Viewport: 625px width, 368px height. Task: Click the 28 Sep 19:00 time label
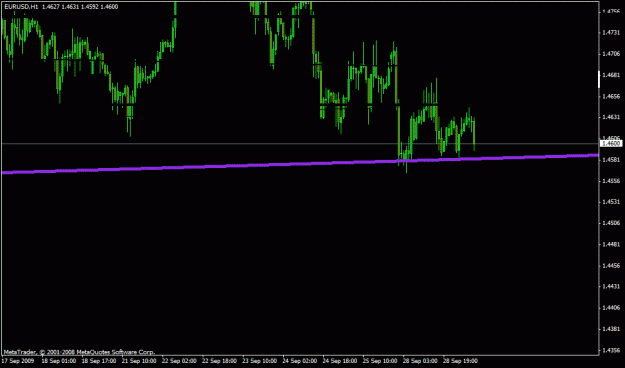[x=460, y=361]
